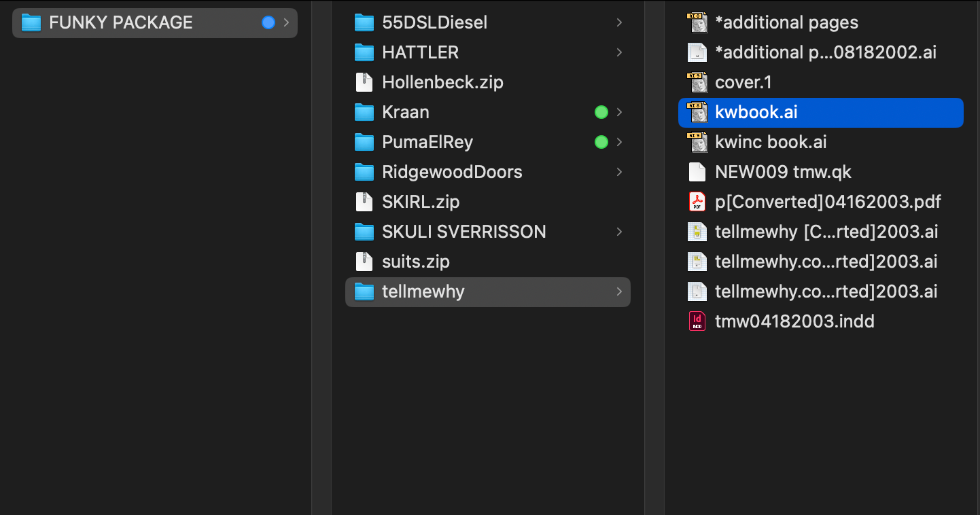Viewport: 980px width, 515px height.
Task: Click the blue tag dot on FUNKY PACKAGE
Action: pyautogui.click(x=268, y=22)
